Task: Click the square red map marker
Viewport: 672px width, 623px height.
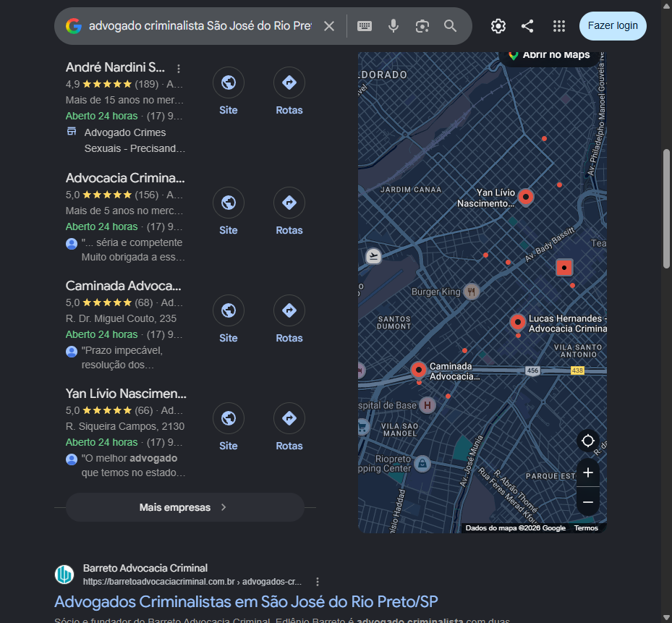Action: pos(564,268)
